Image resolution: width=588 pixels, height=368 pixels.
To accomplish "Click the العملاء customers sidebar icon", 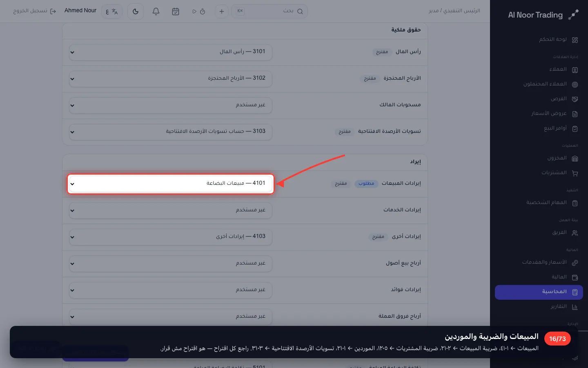I will (x=575, y=70).
